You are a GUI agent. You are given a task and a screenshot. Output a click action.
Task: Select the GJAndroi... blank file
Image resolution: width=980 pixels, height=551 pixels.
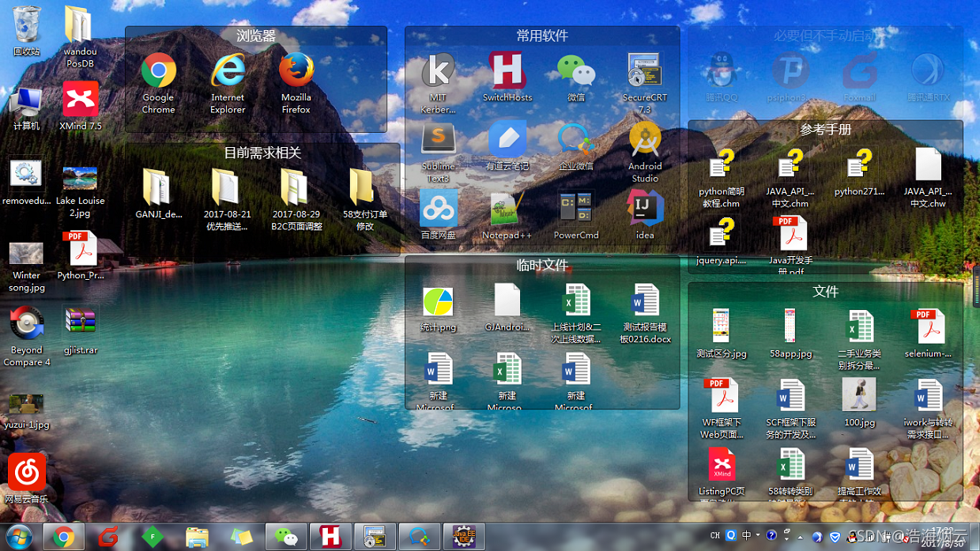(507, 301)
